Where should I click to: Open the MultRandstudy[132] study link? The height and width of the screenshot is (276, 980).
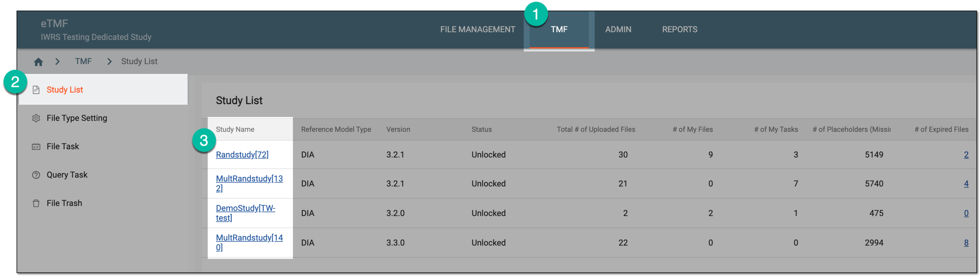(249, 183)
